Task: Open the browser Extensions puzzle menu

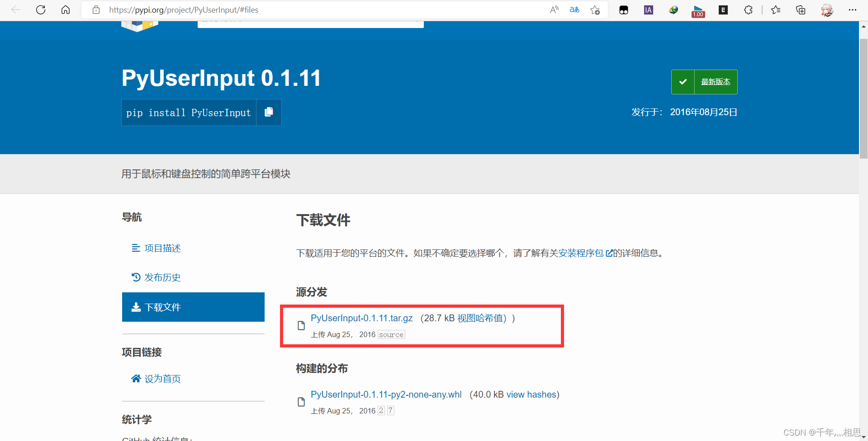Action: (x=748, y=9)
